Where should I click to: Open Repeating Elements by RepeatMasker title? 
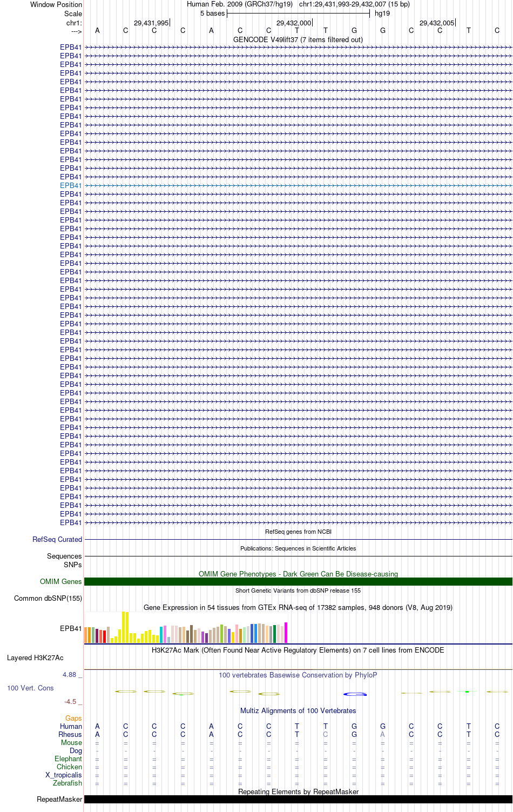click(298, 791)
